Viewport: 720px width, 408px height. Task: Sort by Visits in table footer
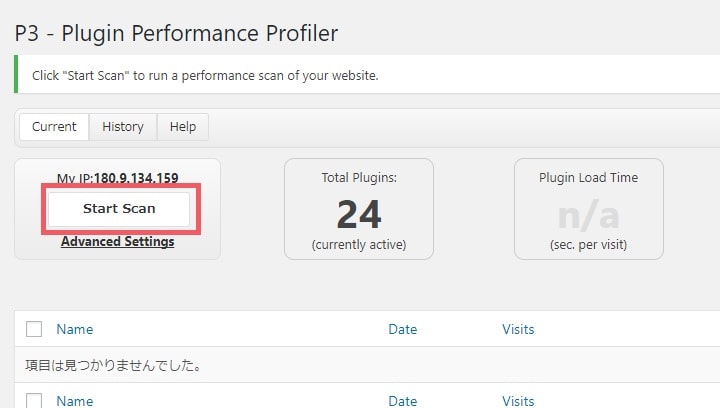pyautogui.click(x=518, y=401)
